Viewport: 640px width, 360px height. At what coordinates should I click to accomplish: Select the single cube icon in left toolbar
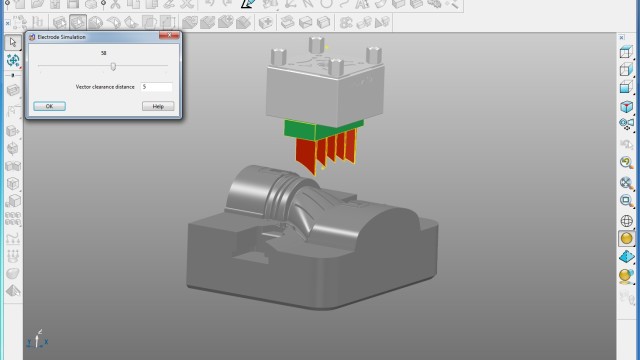(13, 184)
